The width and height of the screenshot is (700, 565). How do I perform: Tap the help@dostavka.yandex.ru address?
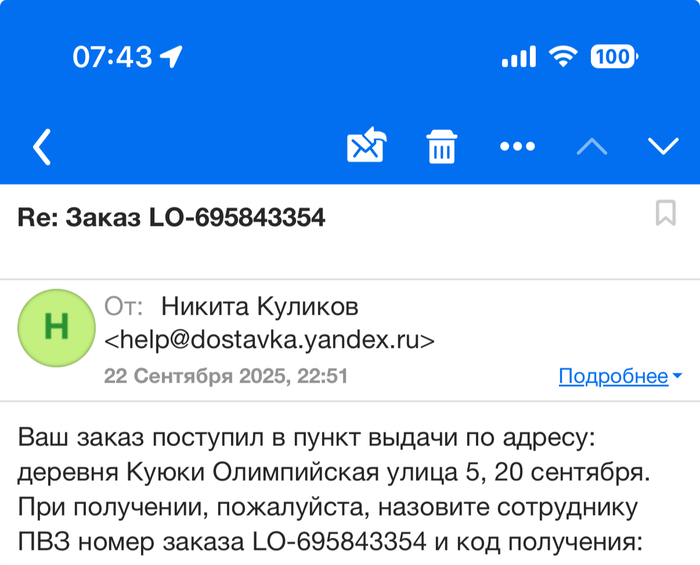[270, 340]
